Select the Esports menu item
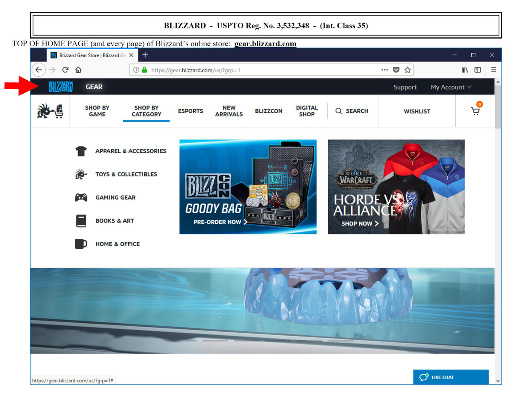 click(191, 111)
